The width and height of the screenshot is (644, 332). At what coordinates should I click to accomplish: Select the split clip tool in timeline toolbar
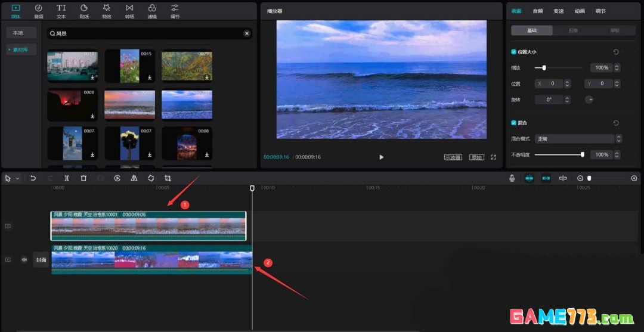click(x=67, y=178)
